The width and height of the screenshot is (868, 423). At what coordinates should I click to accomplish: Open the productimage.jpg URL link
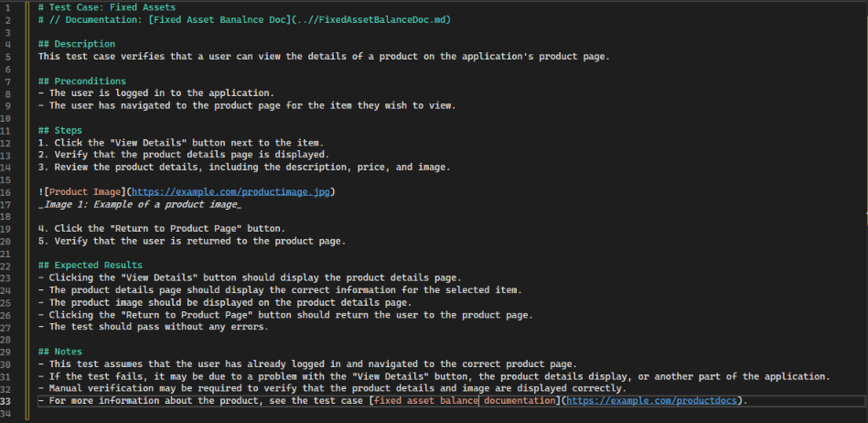232,191
